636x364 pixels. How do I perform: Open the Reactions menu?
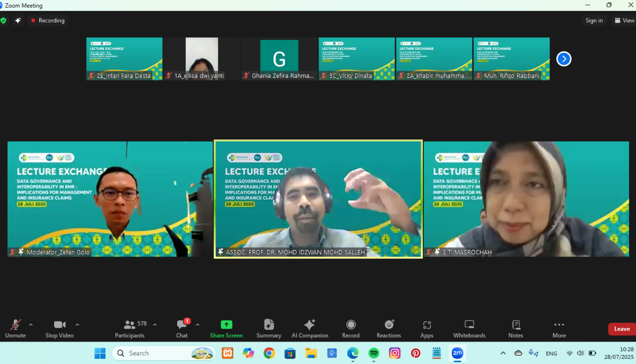(389, 329)
